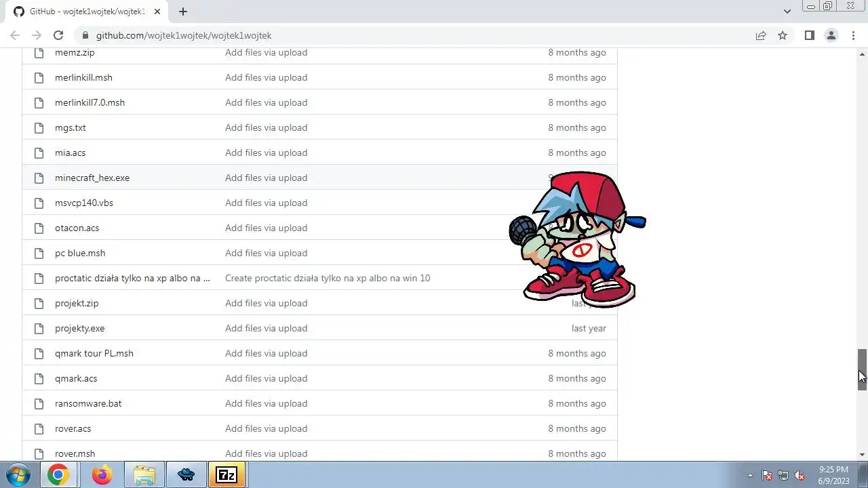Open the rover.msh file

tap(75, 453)
